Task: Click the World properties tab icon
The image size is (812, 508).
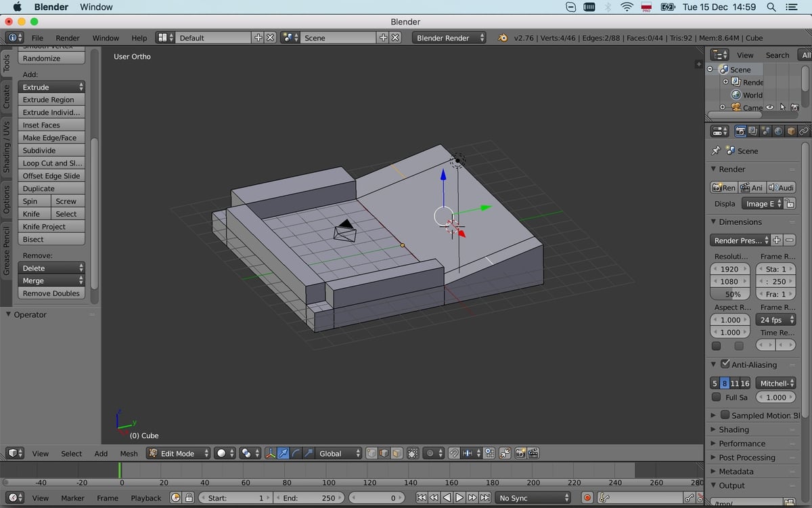Action: pos(778,131)
